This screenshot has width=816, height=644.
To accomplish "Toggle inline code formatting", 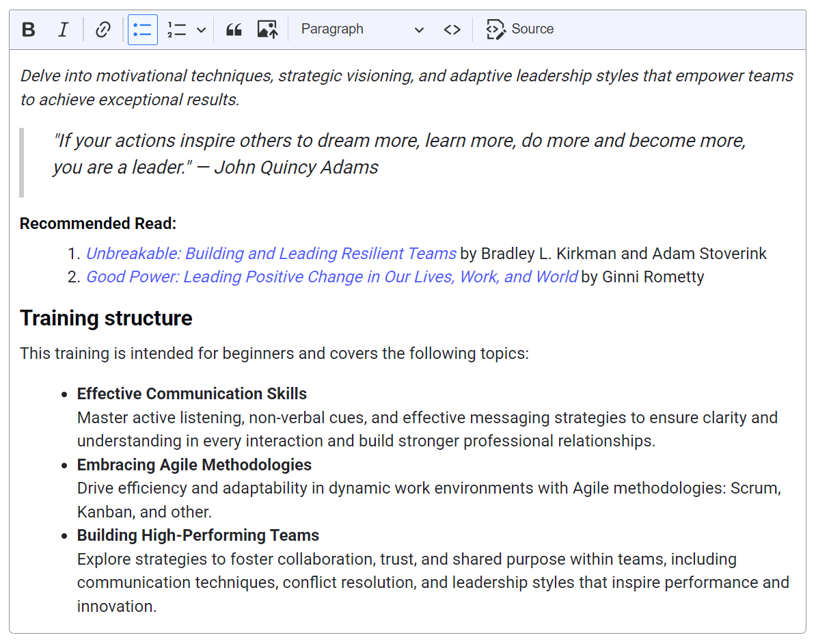I will pos(452,29).
